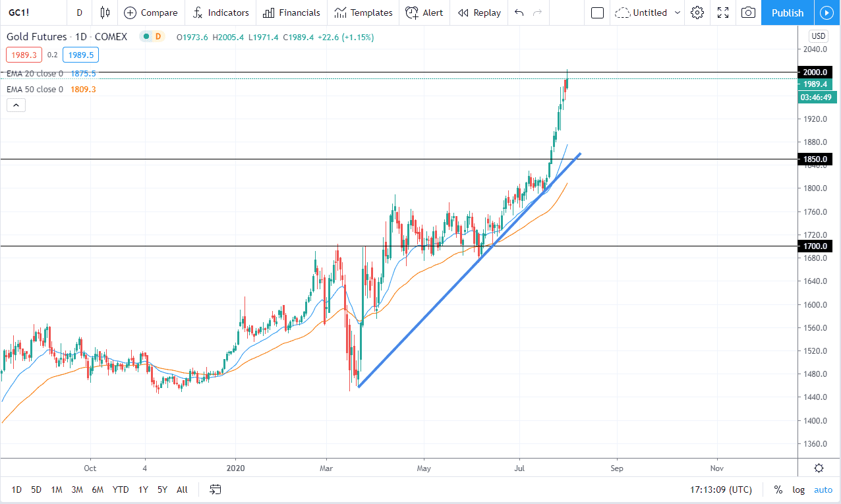Open the time axis settings gear
This screenshot has height=504, width=841.
(819, 468)
